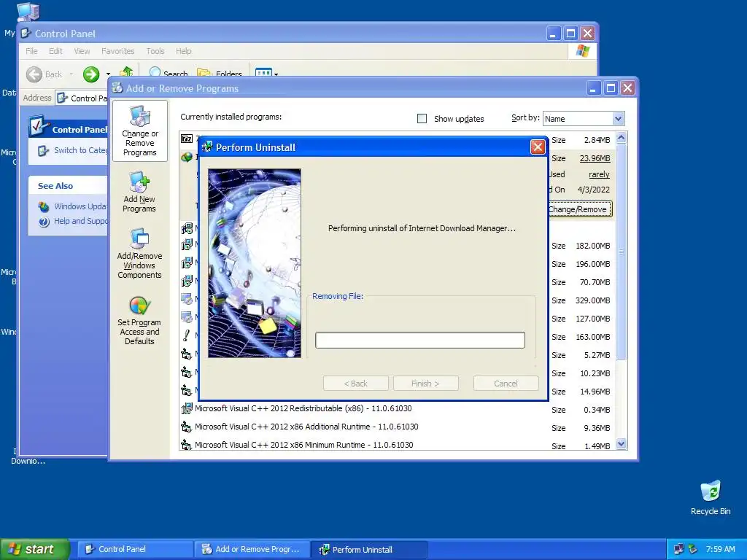Click Help and Support question mark icon
This screenshot has height=560, width=747.
(x=44, y=222)
